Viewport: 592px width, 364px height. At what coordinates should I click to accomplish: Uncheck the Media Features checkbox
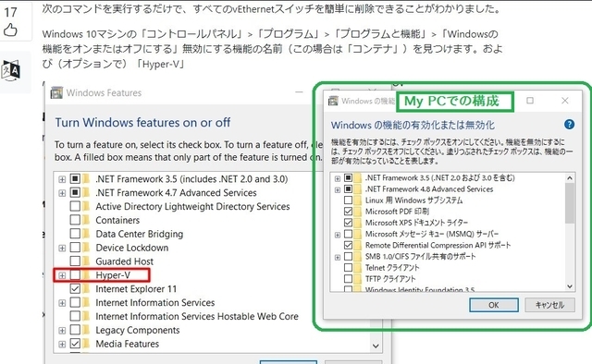tap(75, 344)
